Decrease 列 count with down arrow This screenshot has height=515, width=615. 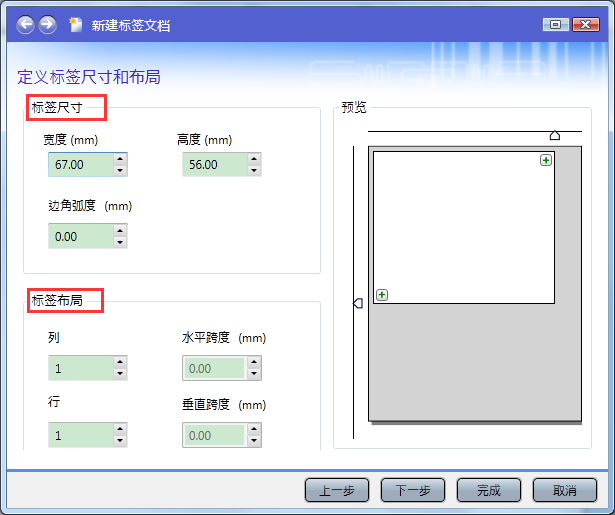[x=120, y=373]
